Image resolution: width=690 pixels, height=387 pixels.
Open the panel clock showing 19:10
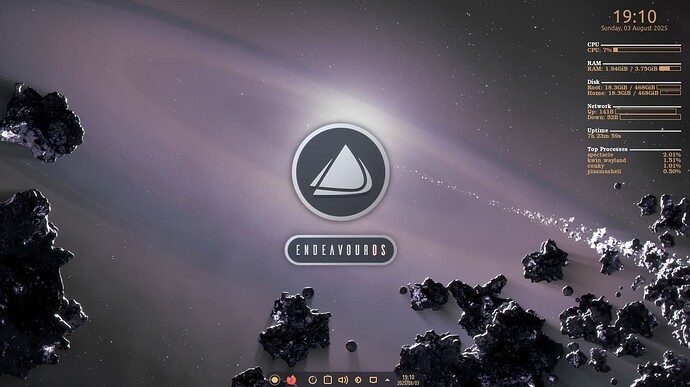tap(408, 380)
